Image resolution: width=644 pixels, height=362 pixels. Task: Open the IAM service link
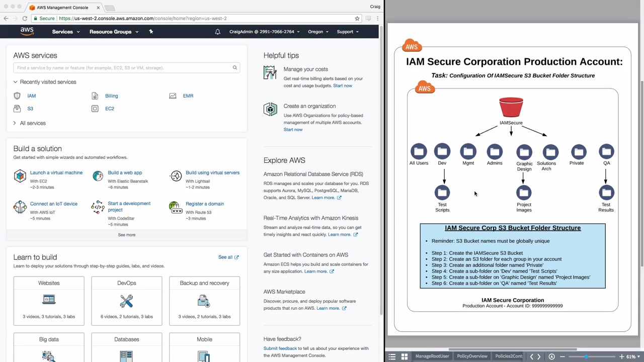pos(32,96)
